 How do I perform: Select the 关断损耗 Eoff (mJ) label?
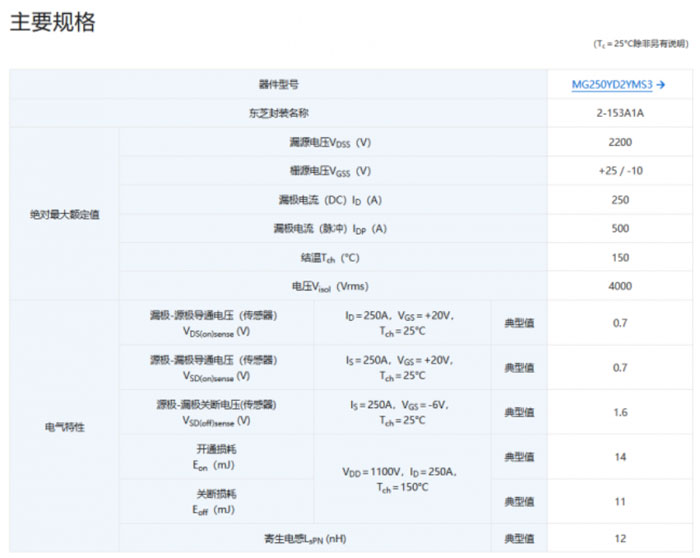pyautogui.click(x=216, y=501)
